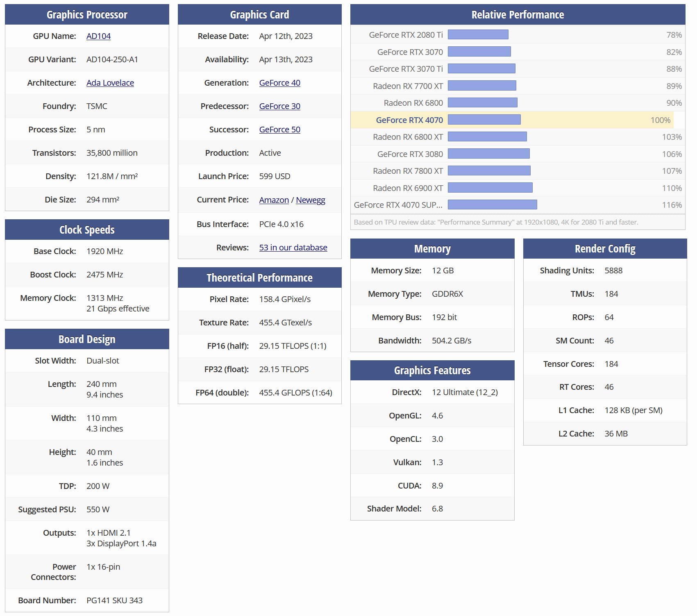The width and height of the screenshot is (697, 616).
Task: Select Radeon RX 7800 XT row label
Action: (x=408, y=171)
